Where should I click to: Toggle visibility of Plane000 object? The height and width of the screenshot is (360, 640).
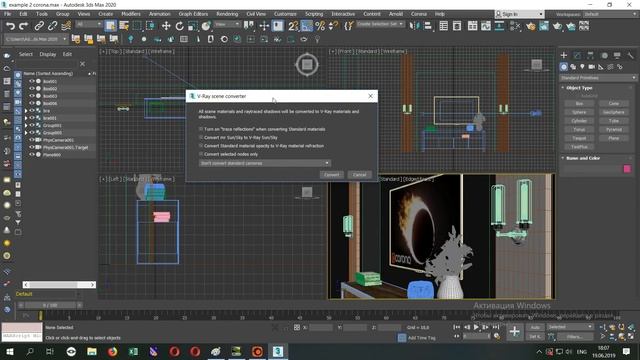pyautogui.click(x=32, y=155)
